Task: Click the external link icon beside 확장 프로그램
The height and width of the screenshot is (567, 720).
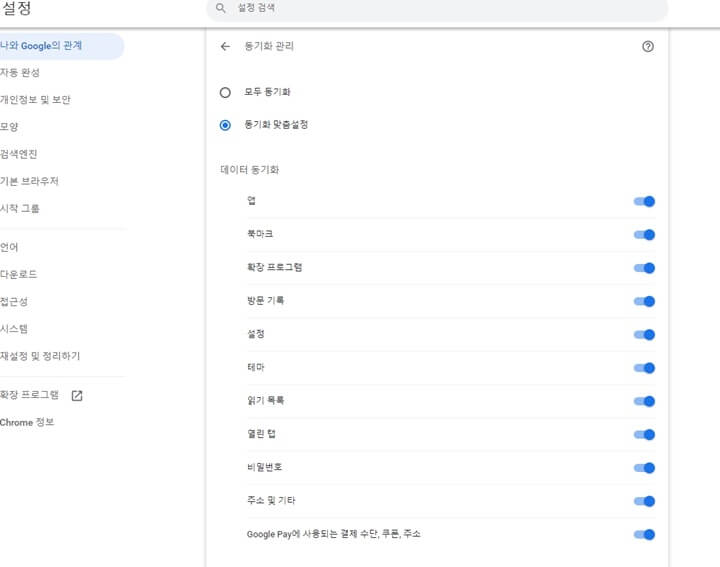Action: [x=77, y=395]
